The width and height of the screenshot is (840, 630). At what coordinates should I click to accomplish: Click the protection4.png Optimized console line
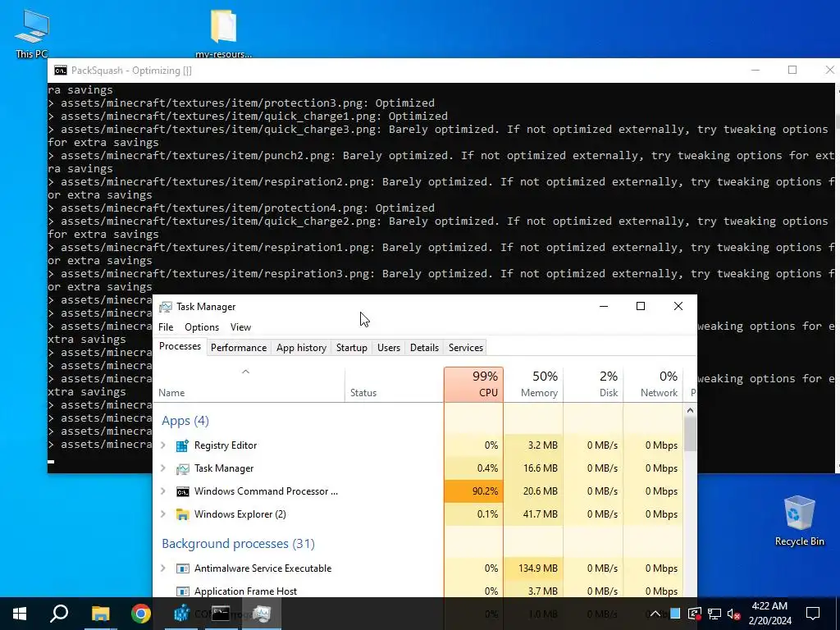(x=241, y=208)
